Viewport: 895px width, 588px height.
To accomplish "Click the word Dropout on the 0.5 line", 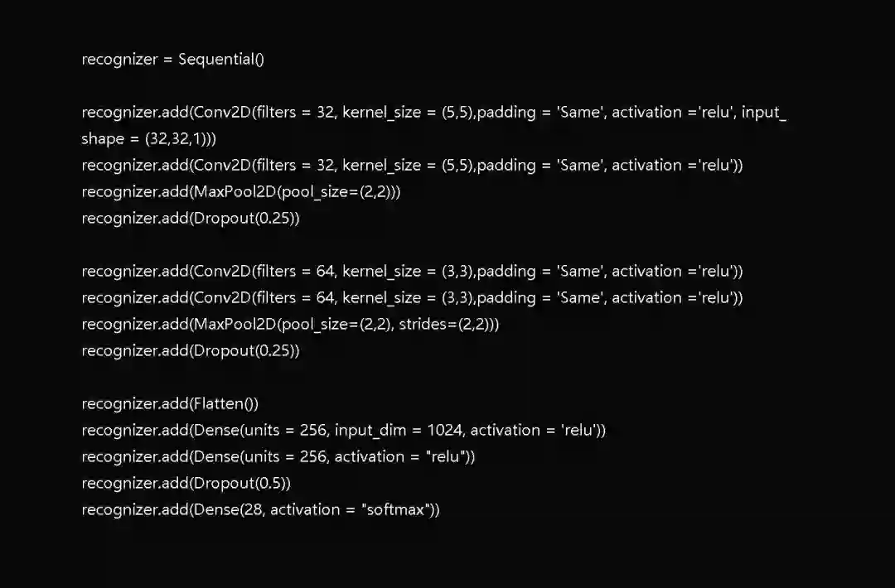I will [x=222, y=484].
